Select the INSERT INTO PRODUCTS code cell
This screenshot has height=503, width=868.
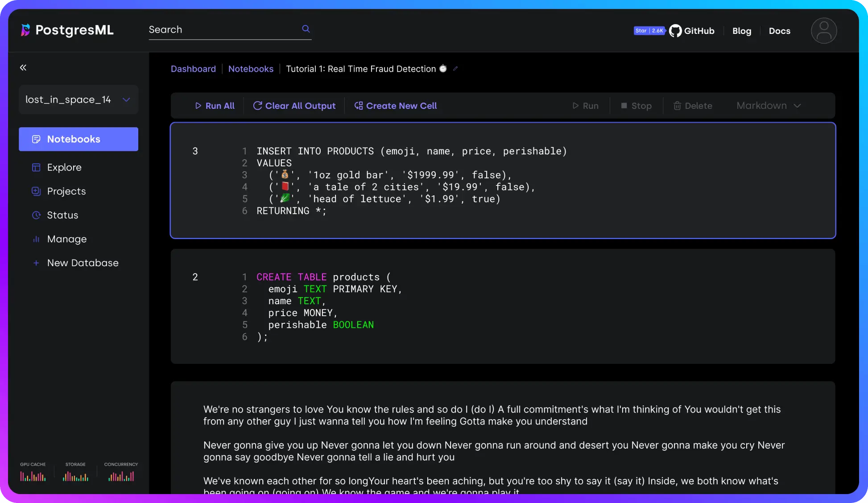click(x=503, y=181)
